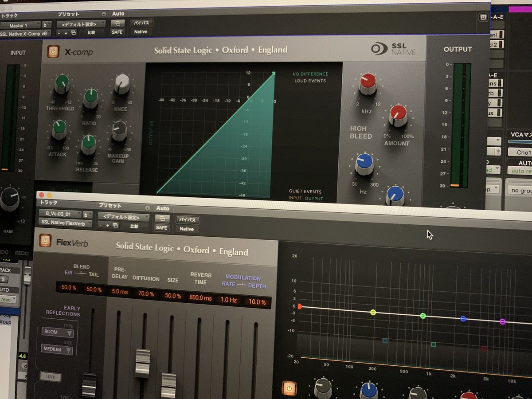Image resolution: width=532 pixels, height=399 pixels.
Task: Click the X-comp ATTACK knob
Action: click(x=59, y=129)
